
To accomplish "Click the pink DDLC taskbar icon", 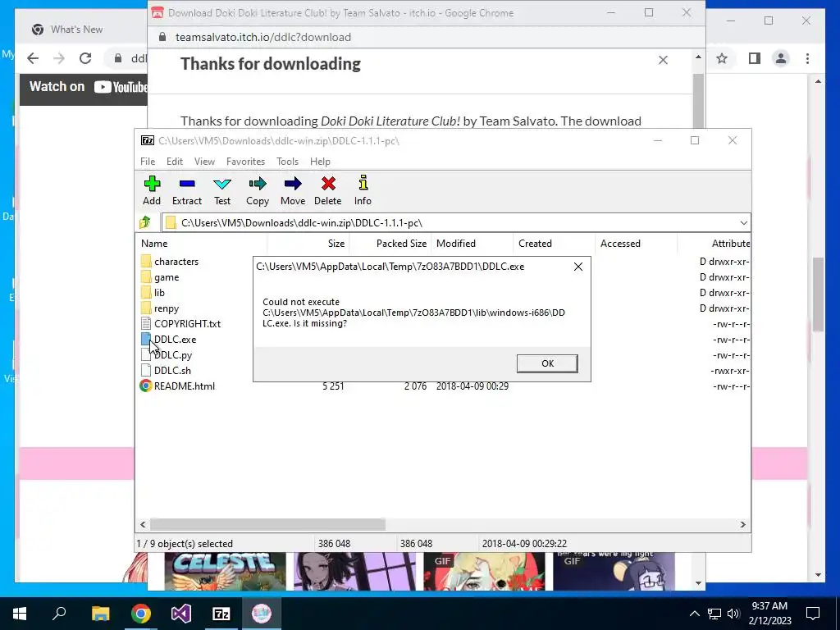I will pos(262,614).
